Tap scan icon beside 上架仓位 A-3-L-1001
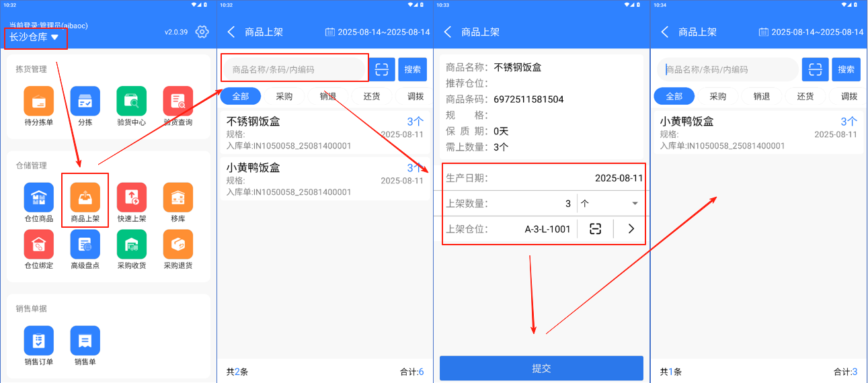 [595, 229]
